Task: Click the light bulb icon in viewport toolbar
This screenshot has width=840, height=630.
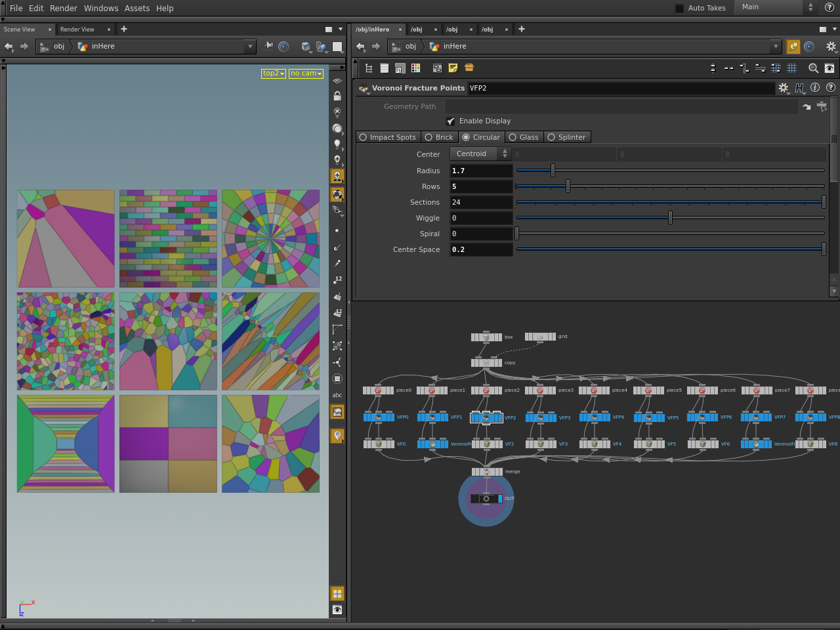Action: (337, 144)
